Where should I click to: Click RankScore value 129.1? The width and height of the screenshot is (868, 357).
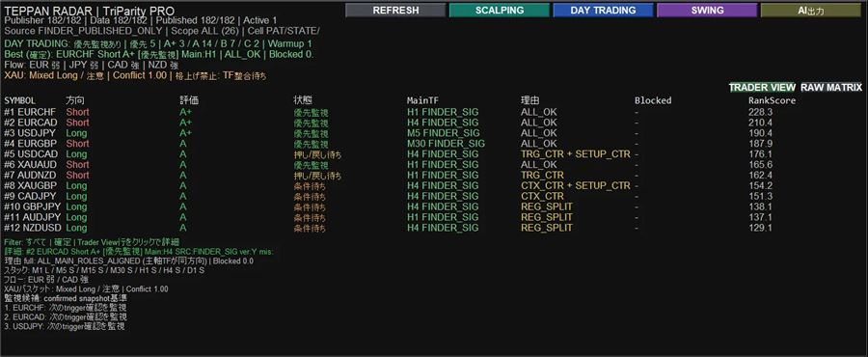click(x=760, y=228)
